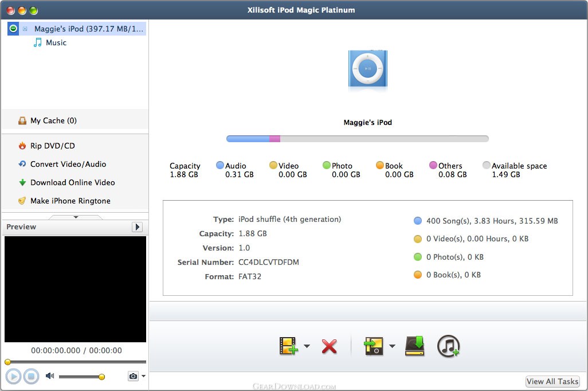Click Copy to iTunes music icon
588x391 pixels.
point(449,346)
